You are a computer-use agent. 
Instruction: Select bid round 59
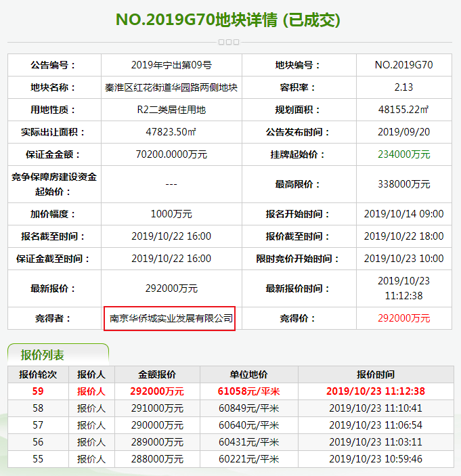click(x=38, y=391)
